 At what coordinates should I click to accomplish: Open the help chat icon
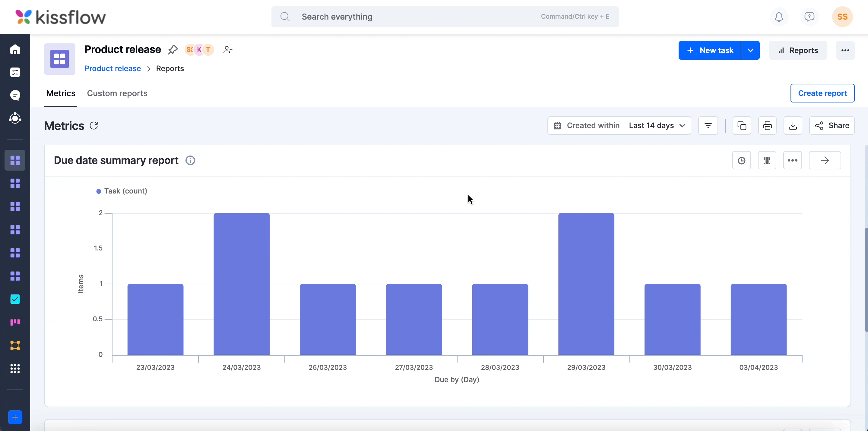(809, 17)
